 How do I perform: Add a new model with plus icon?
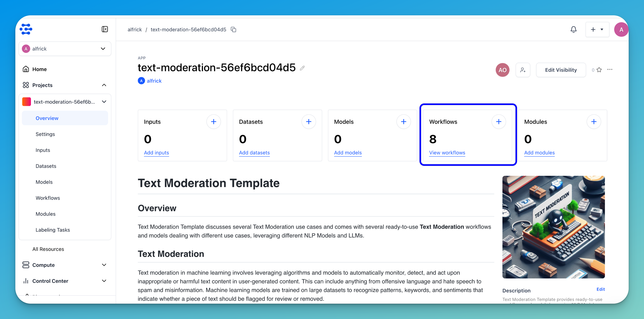(x=404, y=122)
